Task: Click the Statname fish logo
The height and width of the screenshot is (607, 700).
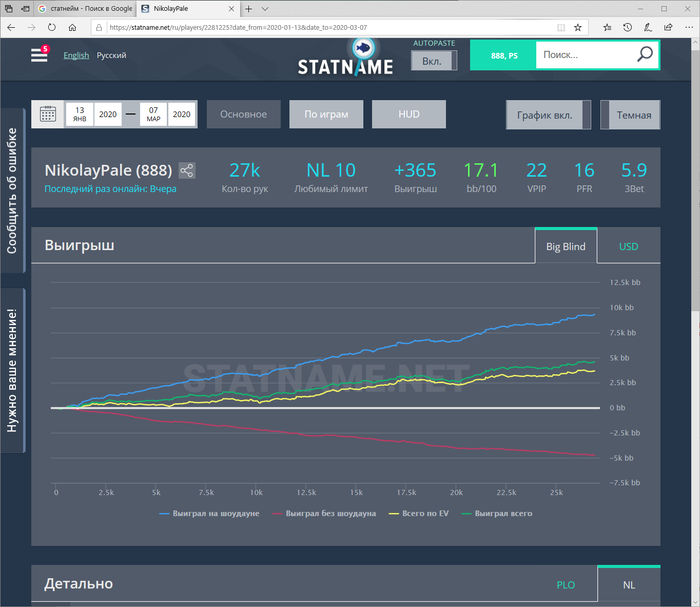Action: click(363, 48)
